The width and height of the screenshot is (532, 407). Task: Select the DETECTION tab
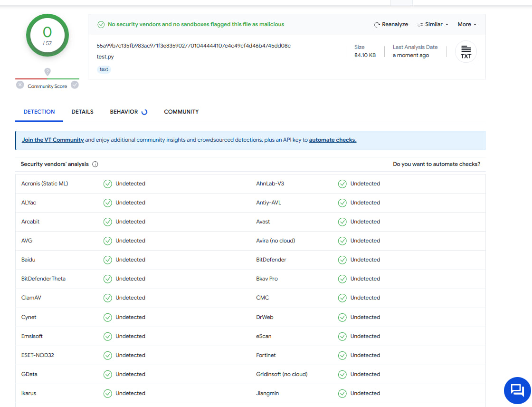click(x=39, y=112)
